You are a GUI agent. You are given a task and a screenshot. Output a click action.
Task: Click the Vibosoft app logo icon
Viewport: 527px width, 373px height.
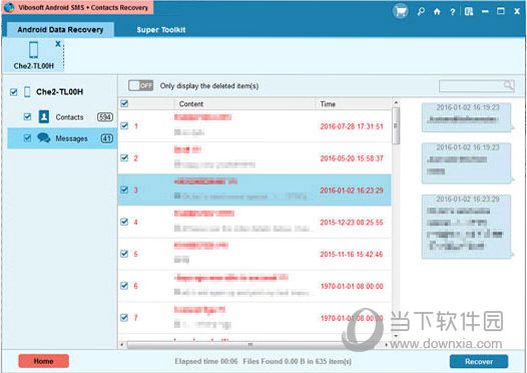coord(9,7)
